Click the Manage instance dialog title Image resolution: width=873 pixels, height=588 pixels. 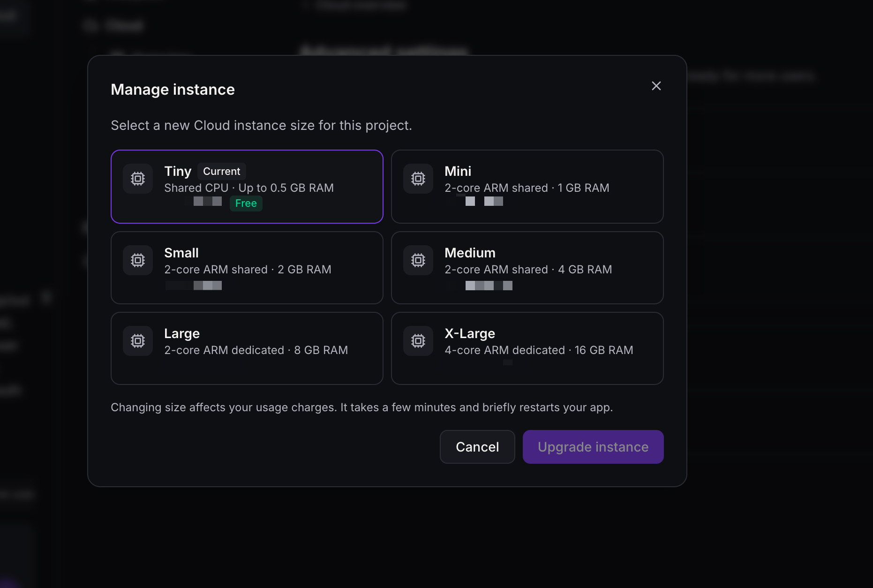(x=173, y=90)
